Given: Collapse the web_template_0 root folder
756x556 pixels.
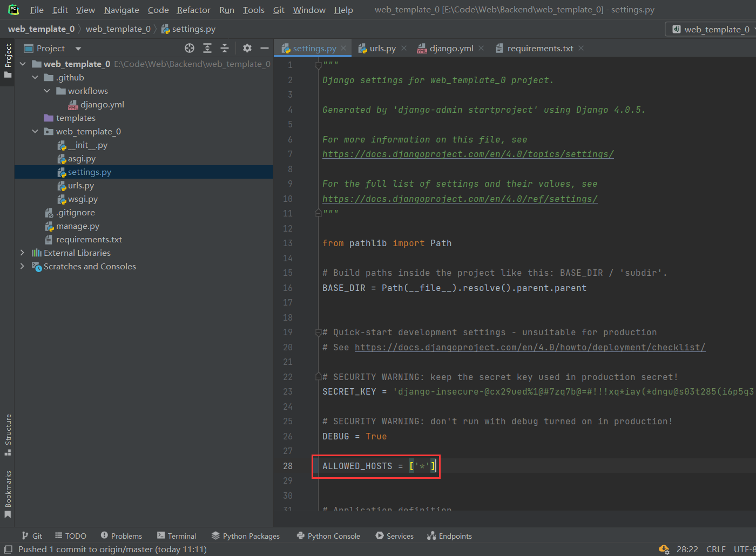Looking at the screenshot, I should [x=23, y=64].
